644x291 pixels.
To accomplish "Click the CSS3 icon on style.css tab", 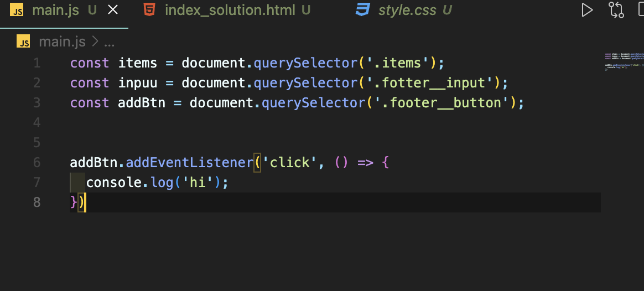I will tap(362, 10).
